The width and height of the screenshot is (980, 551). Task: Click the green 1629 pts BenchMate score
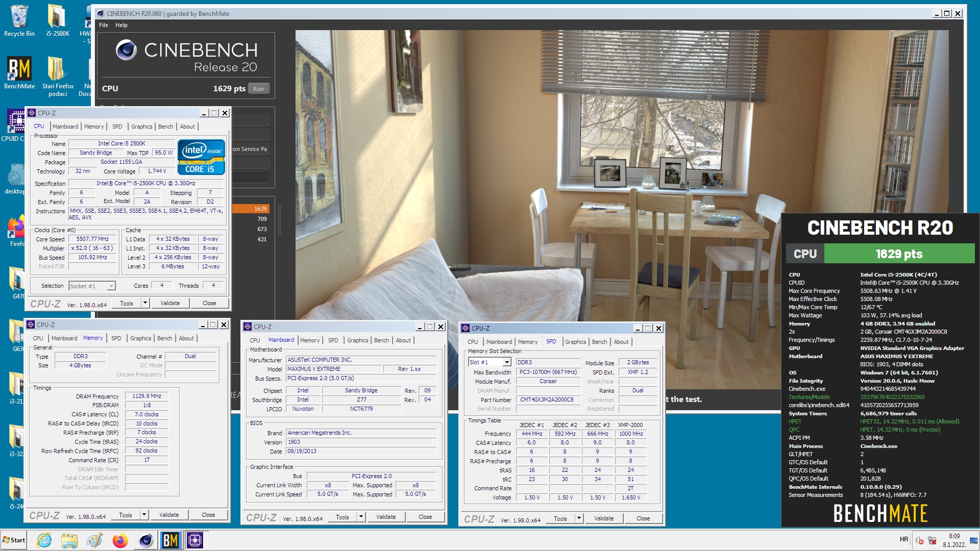coord(899,254)
